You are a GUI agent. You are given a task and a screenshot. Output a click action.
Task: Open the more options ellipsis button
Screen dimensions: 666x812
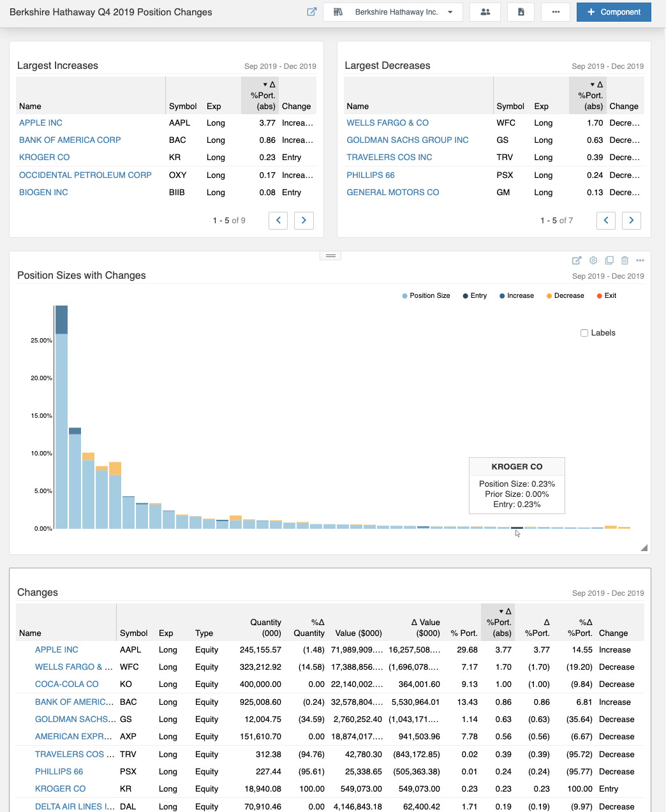tap(556, 12)
